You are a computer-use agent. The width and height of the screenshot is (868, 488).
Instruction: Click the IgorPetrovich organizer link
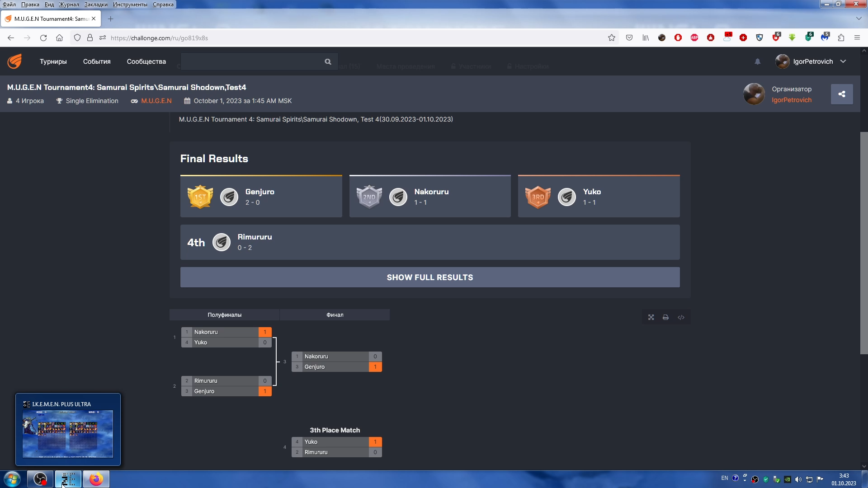tap(791, 100)
